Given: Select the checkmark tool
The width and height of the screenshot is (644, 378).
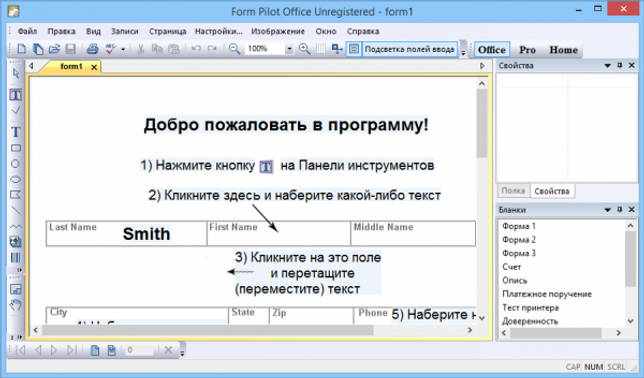Looking at the screenshot, I should [x=16, y=110].
